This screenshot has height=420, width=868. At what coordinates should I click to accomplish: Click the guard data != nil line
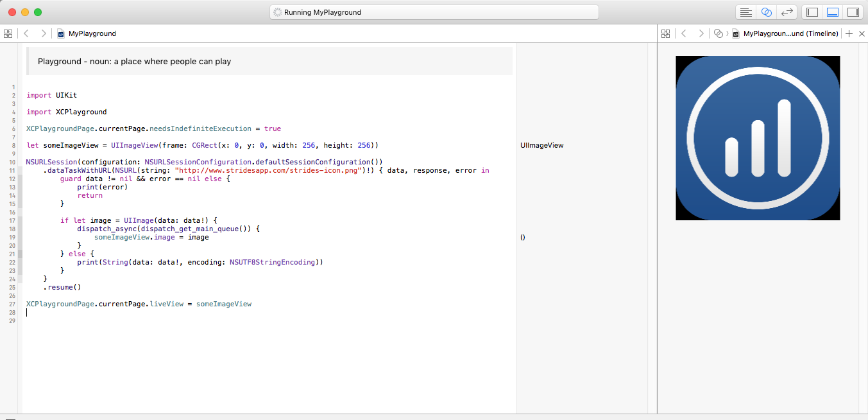(x=145, y=179)
